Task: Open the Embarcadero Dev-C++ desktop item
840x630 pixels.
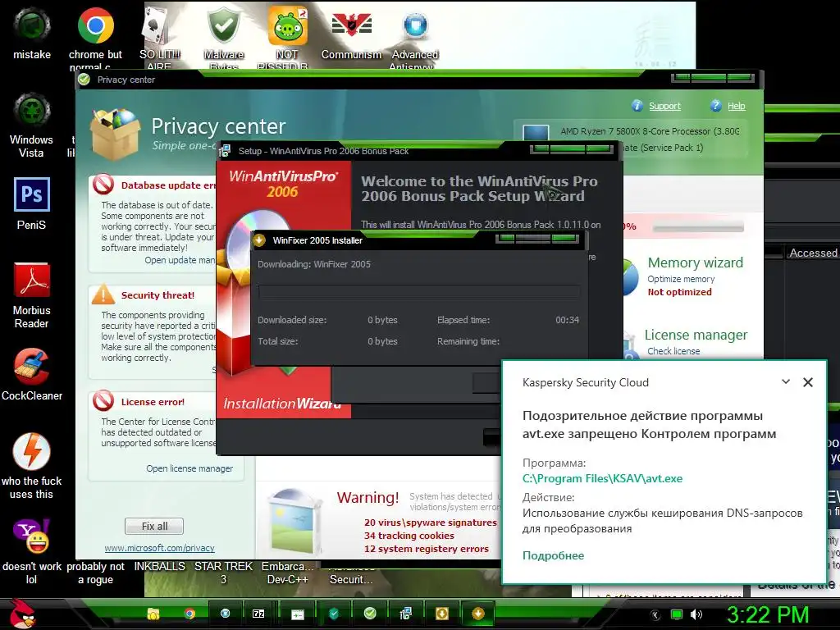Action: pos(288,573)
